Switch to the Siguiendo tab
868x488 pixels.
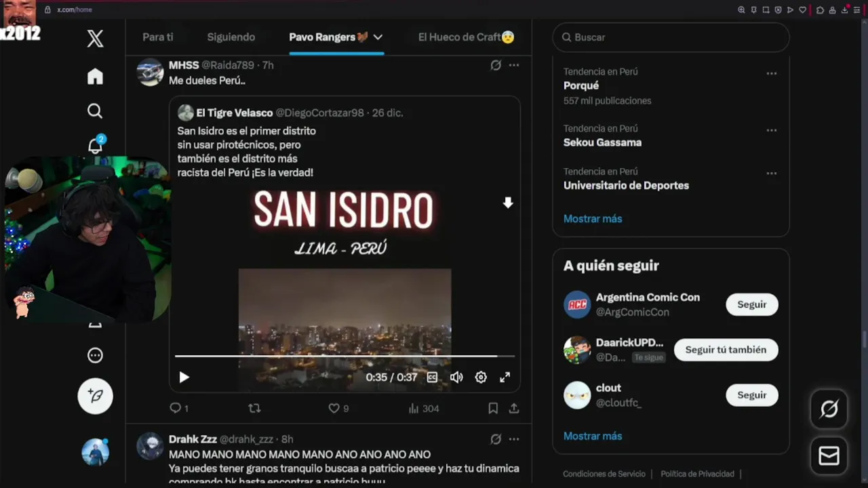pos(231,37)
